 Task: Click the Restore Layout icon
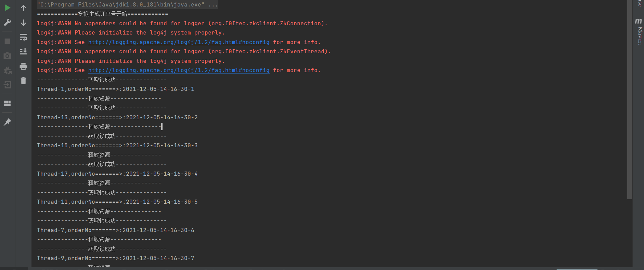(7, 103)
